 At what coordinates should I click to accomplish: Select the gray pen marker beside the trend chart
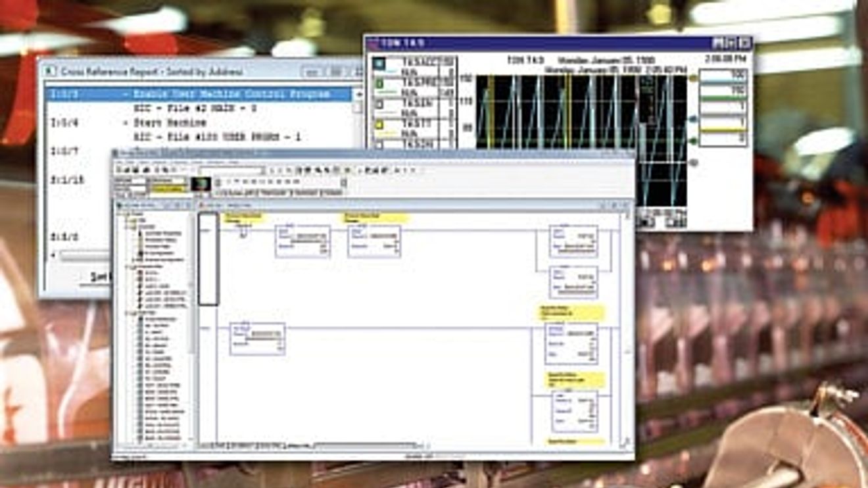point(693,162)
